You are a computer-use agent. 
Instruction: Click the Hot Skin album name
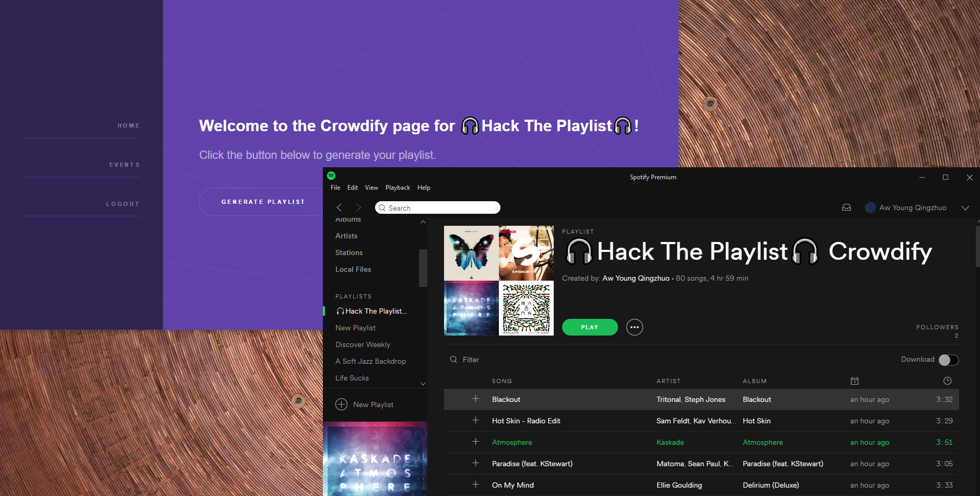coord(756,421)
